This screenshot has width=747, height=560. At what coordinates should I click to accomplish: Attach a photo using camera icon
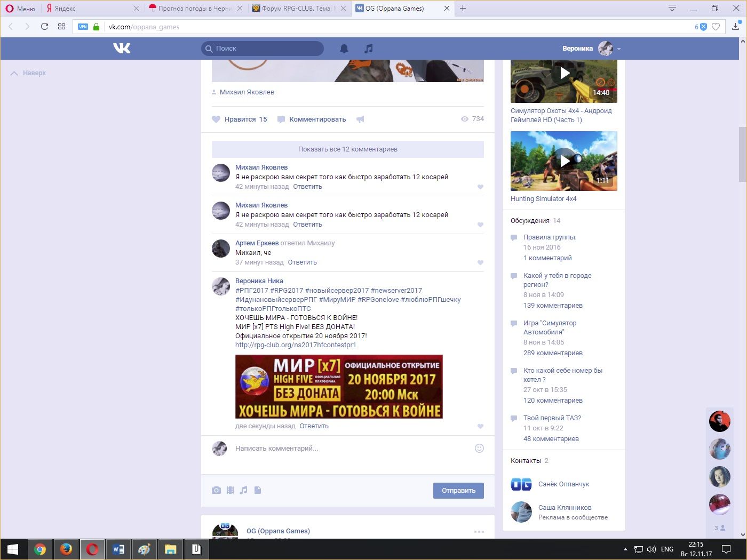pos(216,490)
